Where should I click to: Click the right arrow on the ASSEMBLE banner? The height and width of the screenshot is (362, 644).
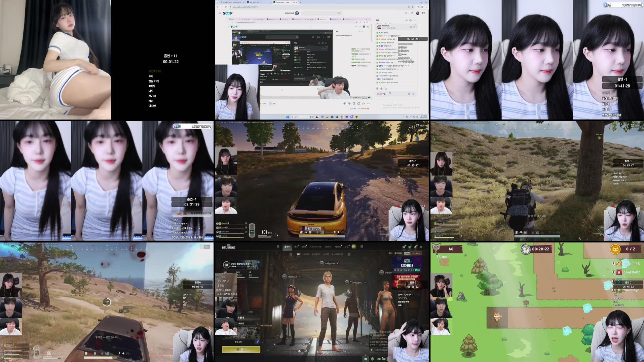pos(421,265)
